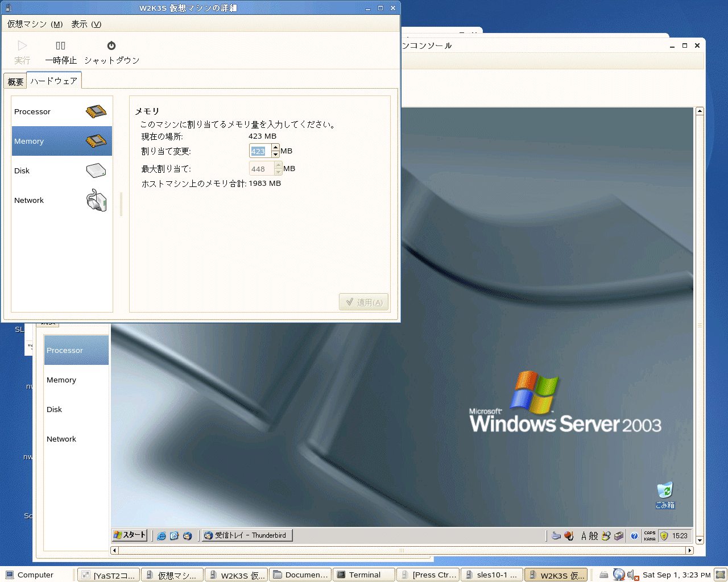Click the host total memory value 1983 MB
The height and width of the screenshot is (582, 728).
264,184
